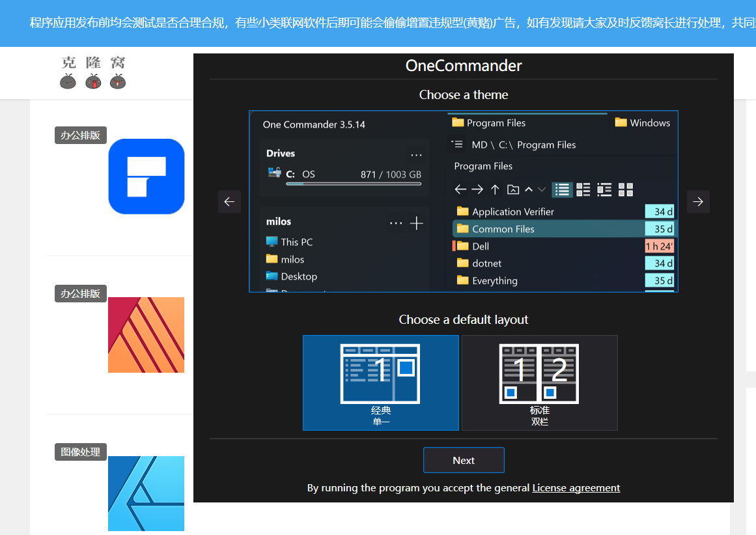The width and height of the screenshot is (756, 535).
Task: Click the theme preview image
Action: pyautogui.click(x=464, y=201)
